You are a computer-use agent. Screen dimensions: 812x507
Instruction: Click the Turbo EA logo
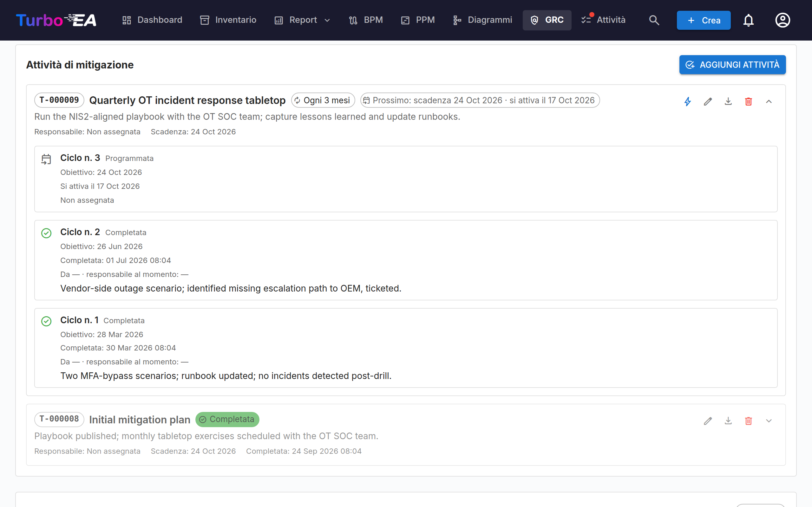[56, 20]
